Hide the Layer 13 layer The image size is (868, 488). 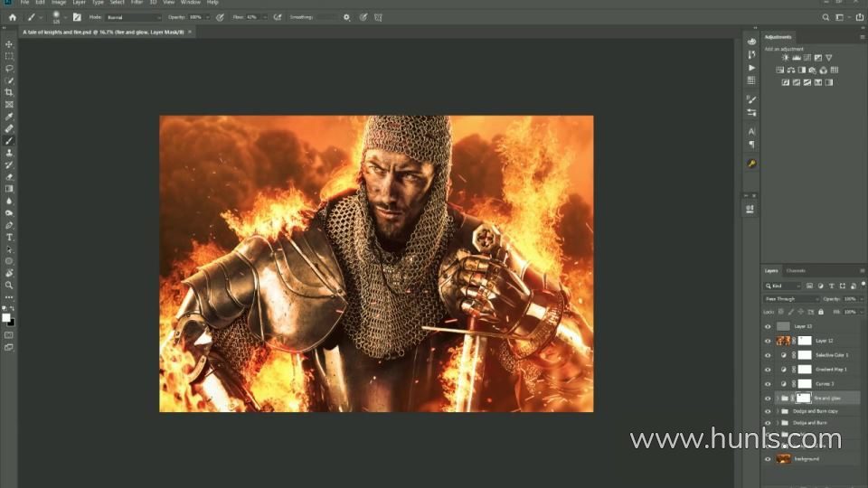(x=768, y=326)
